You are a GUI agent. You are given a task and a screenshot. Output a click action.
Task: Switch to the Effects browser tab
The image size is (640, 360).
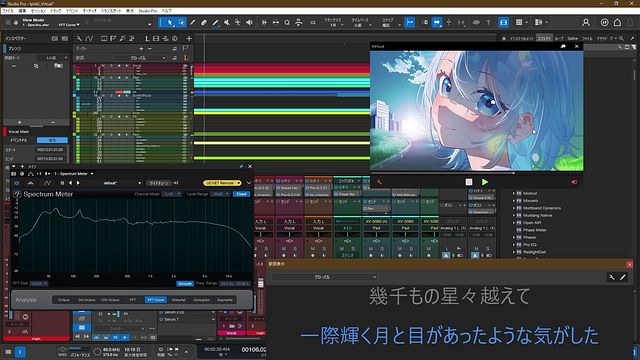pyautogui.click(x=544, y=38)
